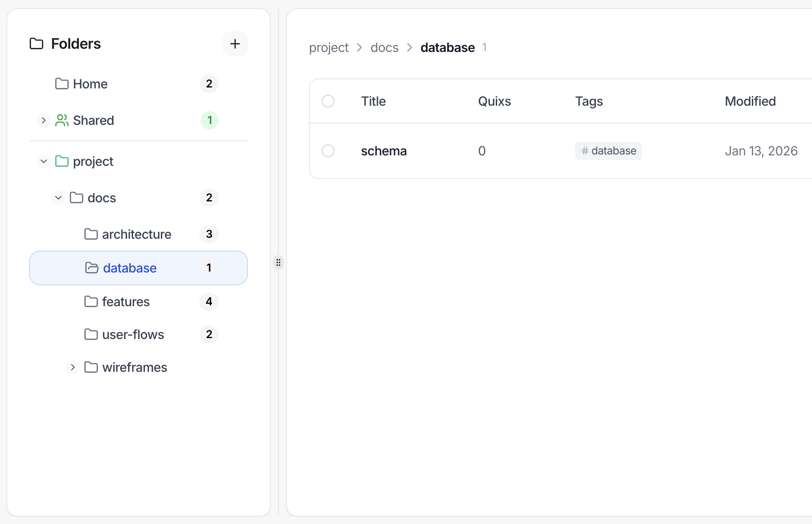Open the schema document

point(384,150)
